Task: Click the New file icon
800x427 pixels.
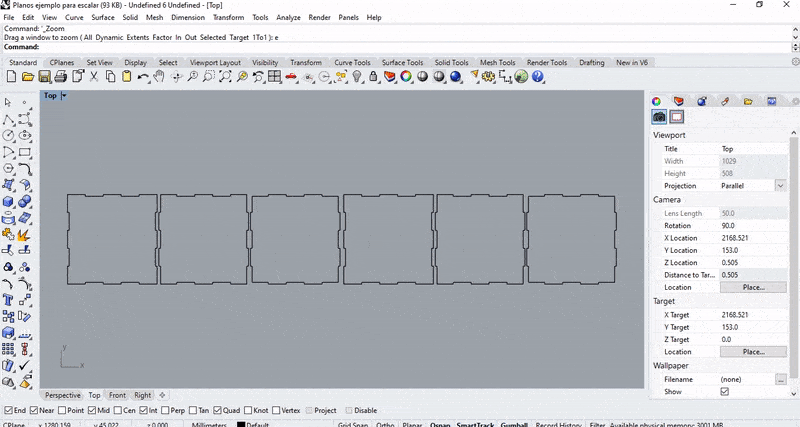Action: [11, 77]
